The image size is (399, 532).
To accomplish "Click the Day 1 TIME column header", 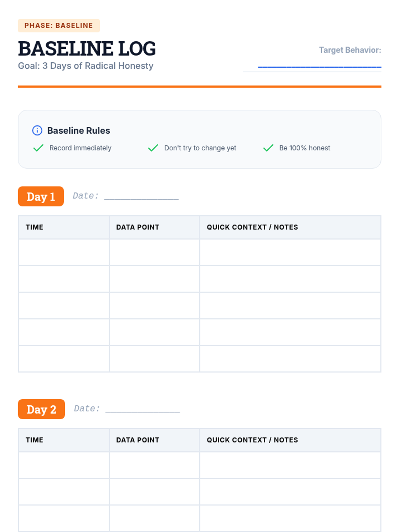I will (35, 227).
